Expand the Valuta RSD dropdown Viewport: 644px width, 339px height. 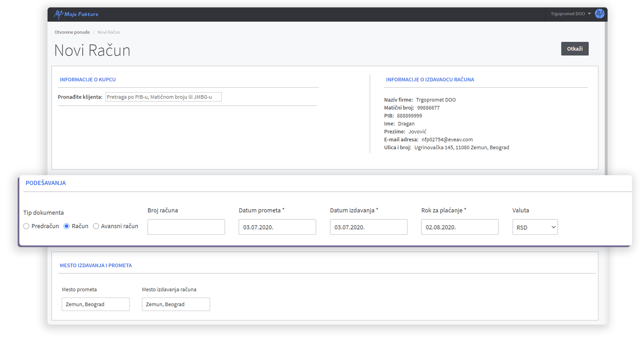pos(535,227)
